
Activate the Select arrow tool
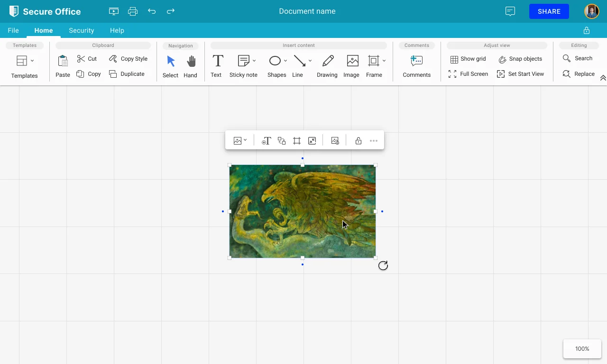(x=170, y=66)
